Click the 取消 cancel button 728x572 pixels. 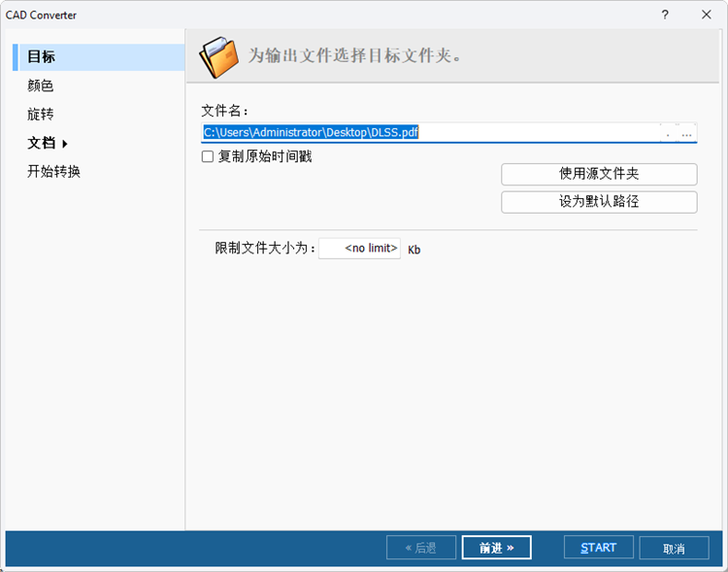coord(674,549)
